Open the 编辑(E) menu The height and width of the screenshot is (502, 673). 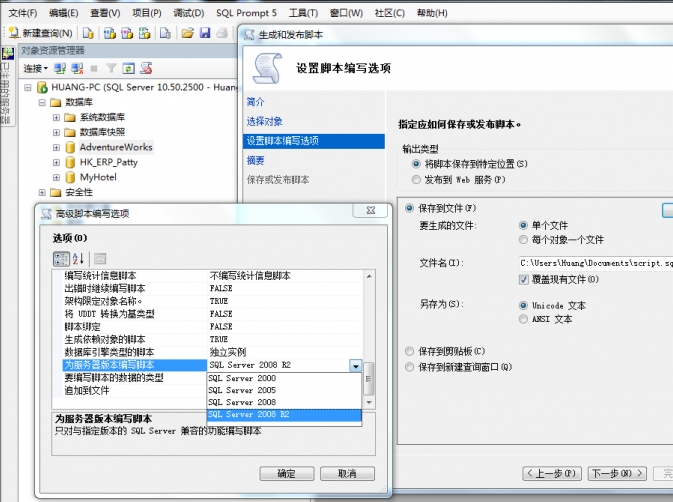[64, 13]
